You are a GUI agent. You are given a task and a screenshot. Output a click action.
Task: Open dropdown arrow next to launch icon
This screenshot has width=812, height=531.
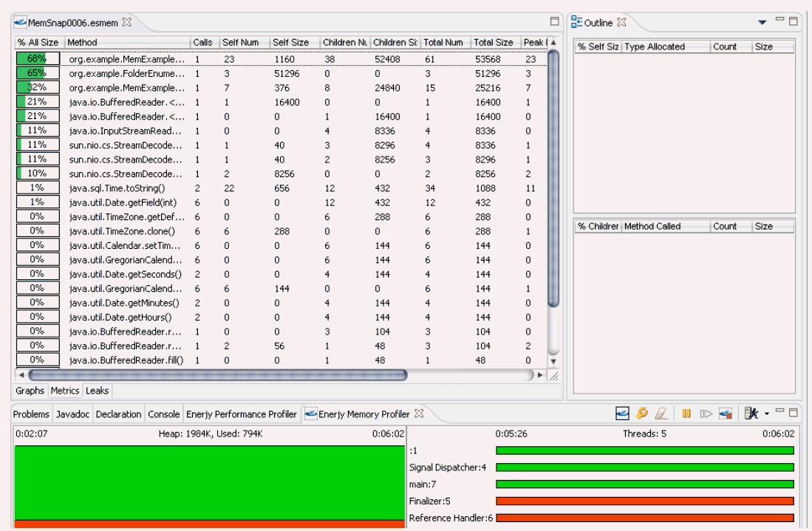pos(767,414)
